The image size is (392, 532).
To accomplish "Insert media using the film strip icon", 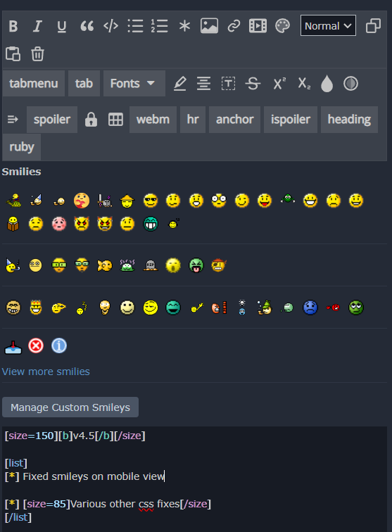I will click(258, 26).
